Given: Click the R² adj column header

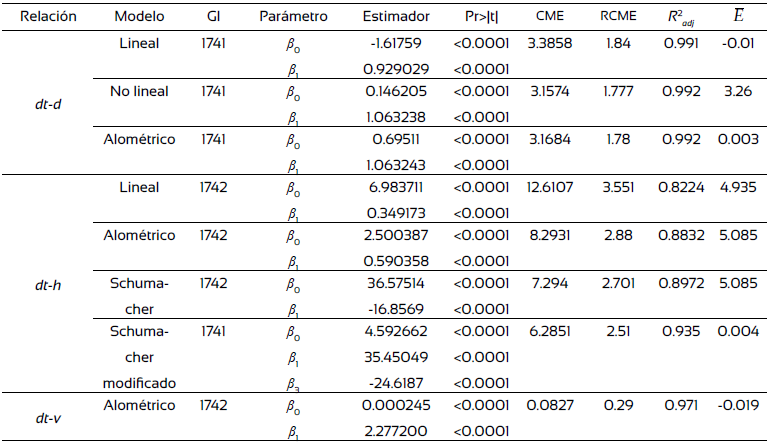Looking at the screenshot, I should (x=683, y=17).
